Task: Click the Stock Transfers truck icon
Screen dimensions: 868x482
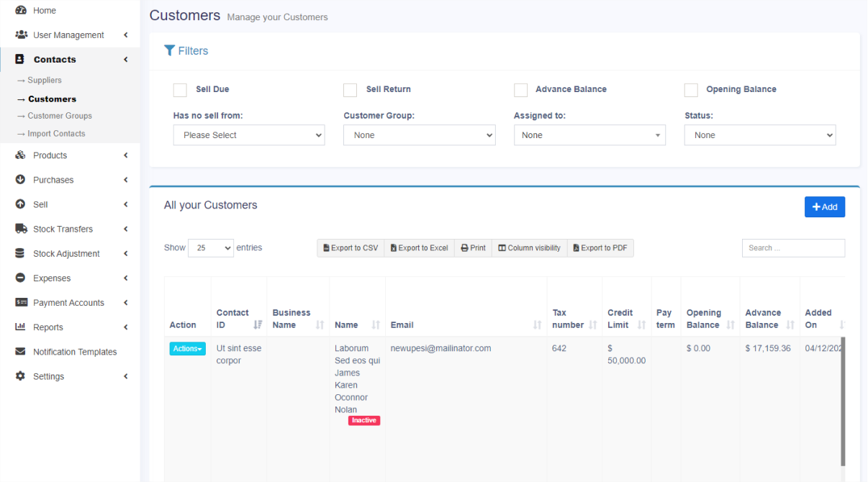Action: tap(21, 229)
